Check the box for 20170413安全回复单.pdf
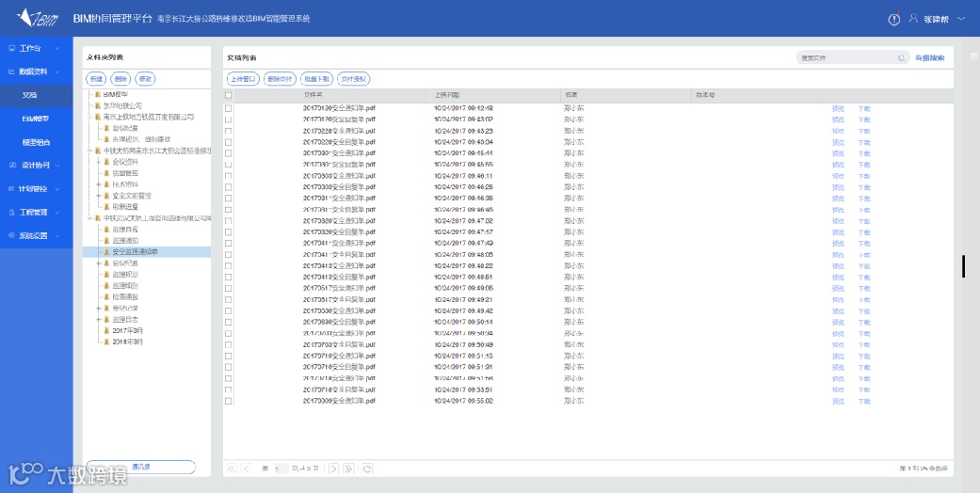 228,277
